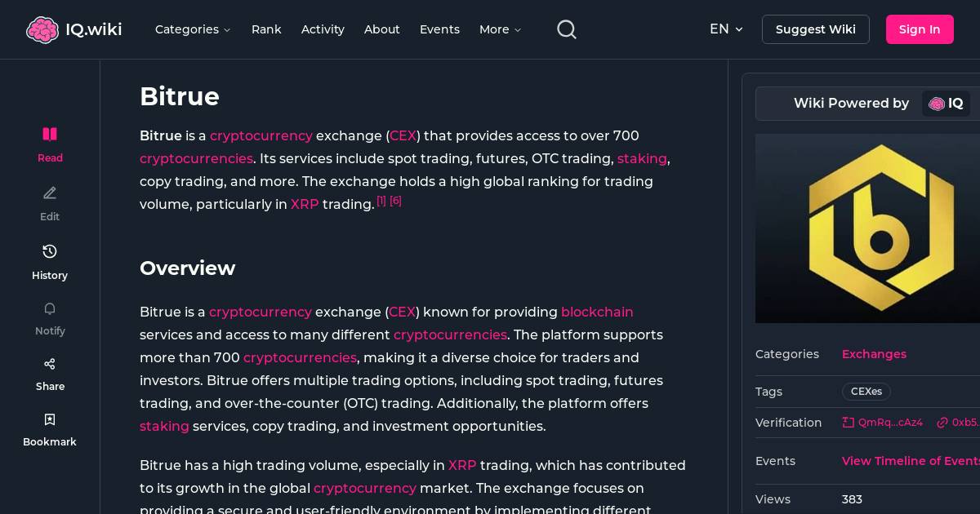
Task: Navigate to the Events menu item
Action: (439, 29)
